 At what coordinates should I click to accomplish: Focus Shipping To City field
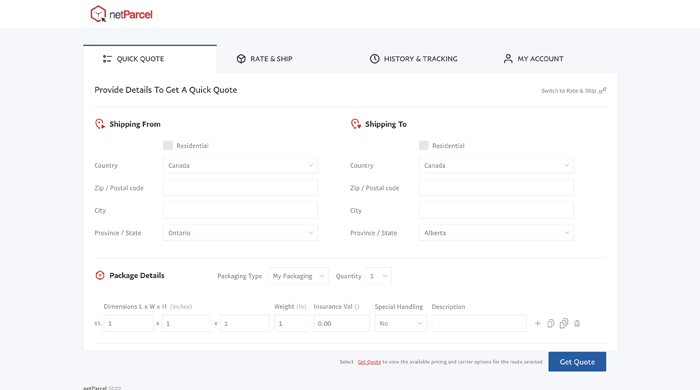pyautogui.click(x=496, y=210)
